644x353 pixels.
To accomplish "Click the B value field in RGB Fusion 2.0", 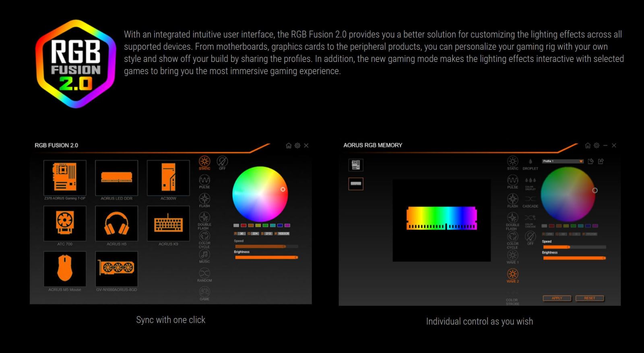I will click(x=268, y=234).
